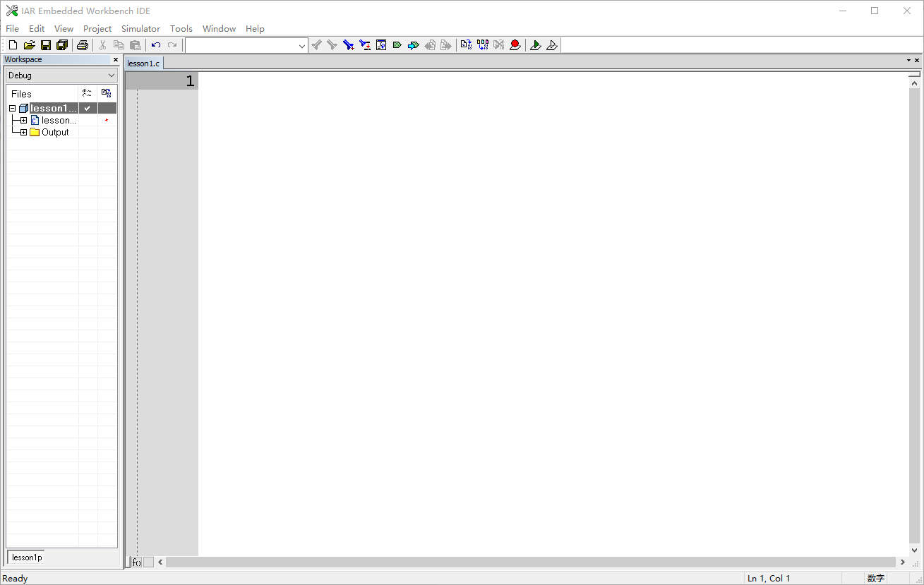Open the View menu
Viewport: 924px width, 585px height.
point(64,29)
